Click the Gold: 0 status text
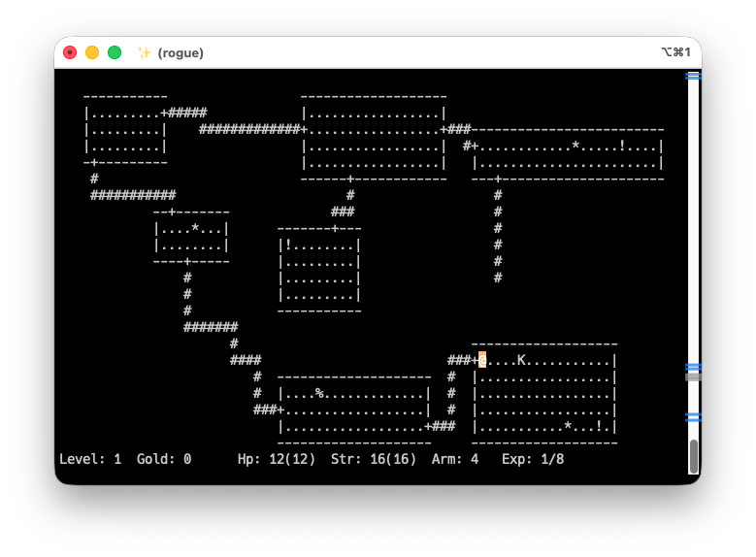Viewport: 756px width, 557px height. coord(164,459)
